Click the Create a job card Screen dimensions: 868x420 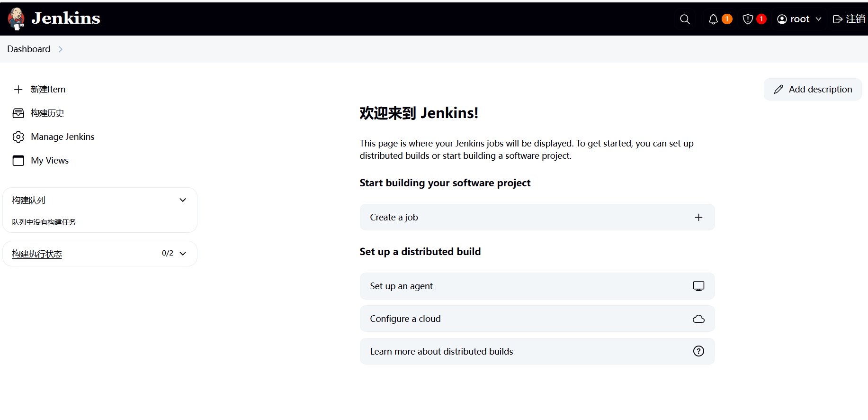click(537, 217)
